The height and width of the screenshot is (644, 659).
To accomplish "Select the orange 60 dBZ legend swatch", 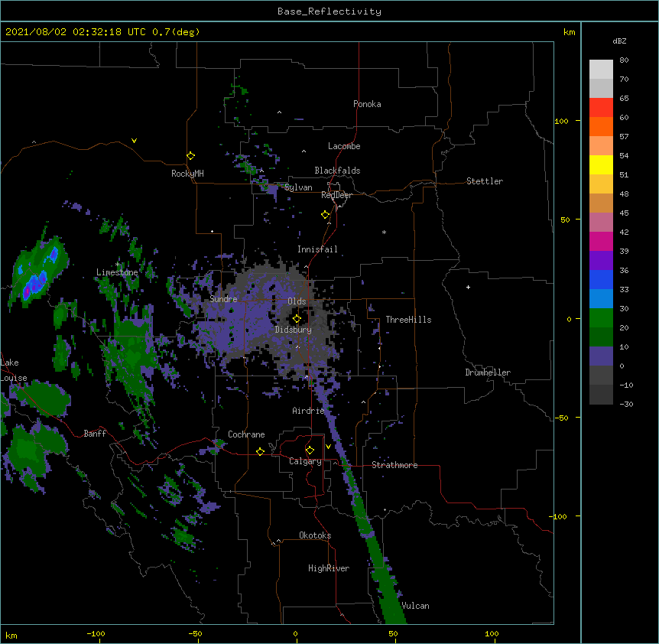I will [601, 126].
